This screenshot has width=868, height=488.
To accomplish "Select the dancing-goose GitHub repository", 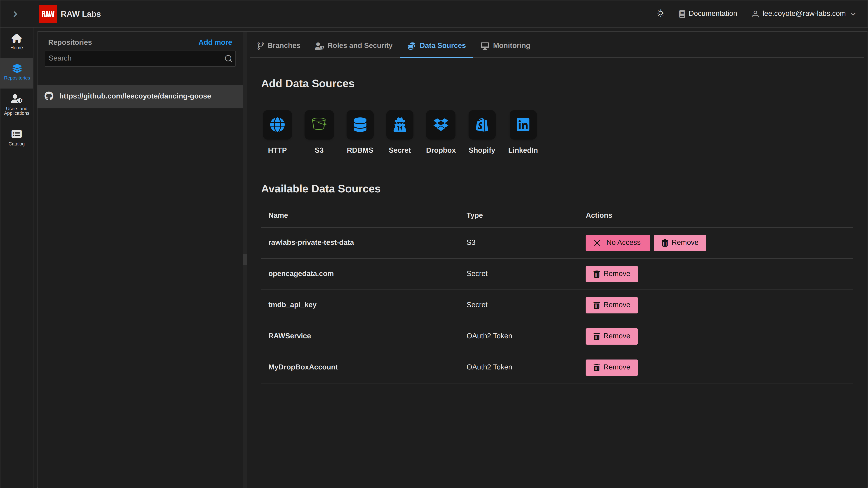I will coord(140,96).
